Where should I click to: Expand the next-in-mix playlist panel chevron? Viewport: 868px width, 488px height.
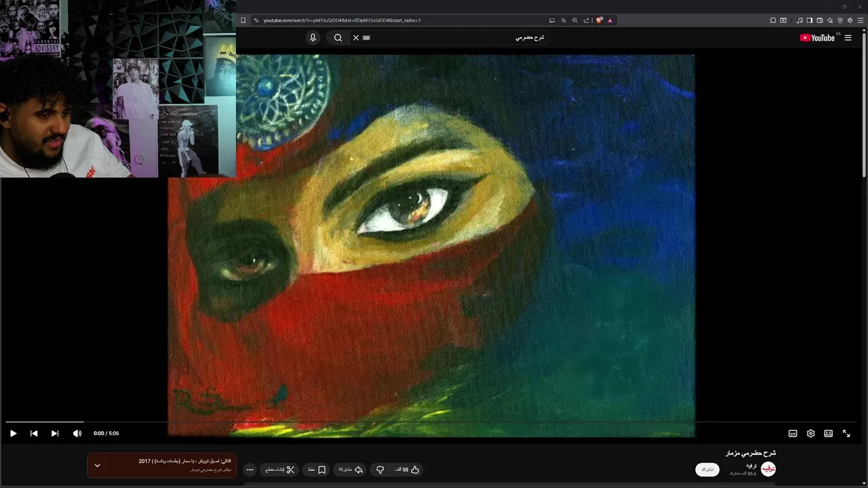click(97, 465)
